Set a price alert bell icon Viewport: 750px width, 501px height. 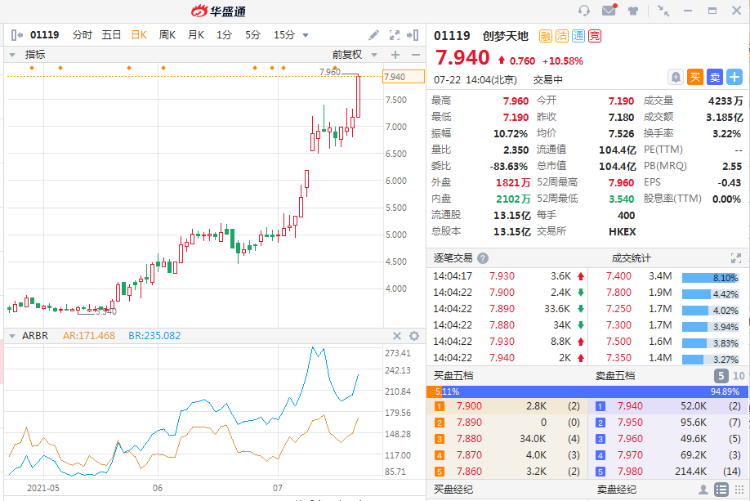[675, 77]
